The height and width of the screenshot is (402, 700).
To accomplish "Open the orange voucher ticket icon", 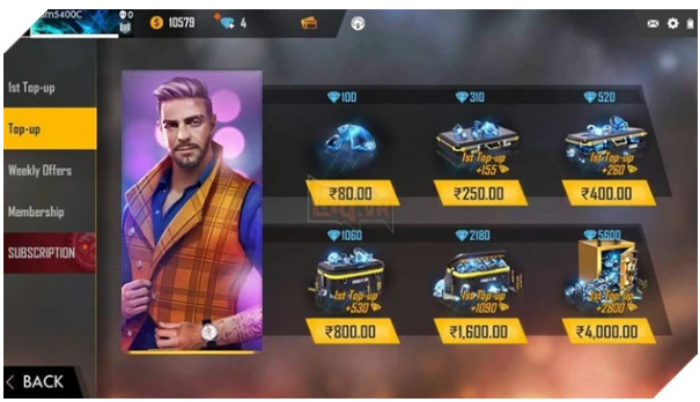I will [308, 22].
